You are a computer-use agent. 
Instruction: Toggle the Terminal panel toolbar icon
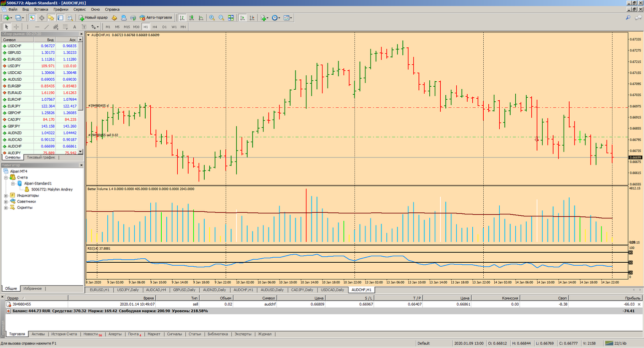60,17
